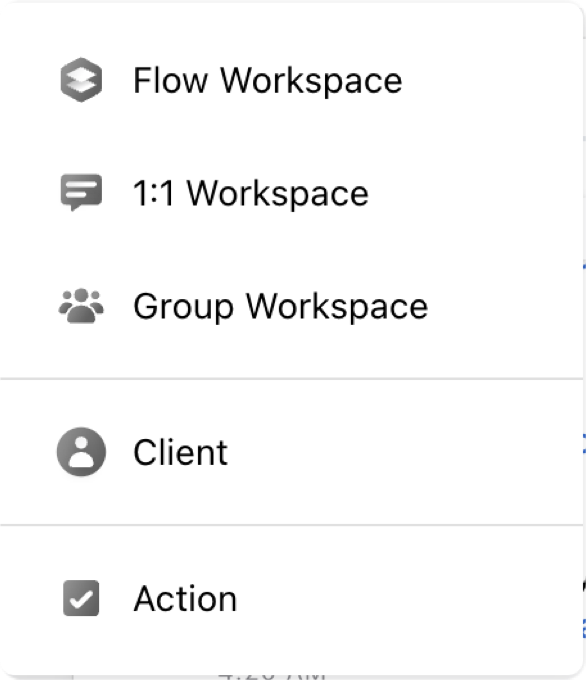
Task: Pick the Group Workspace text label
Action: (281, 307)
